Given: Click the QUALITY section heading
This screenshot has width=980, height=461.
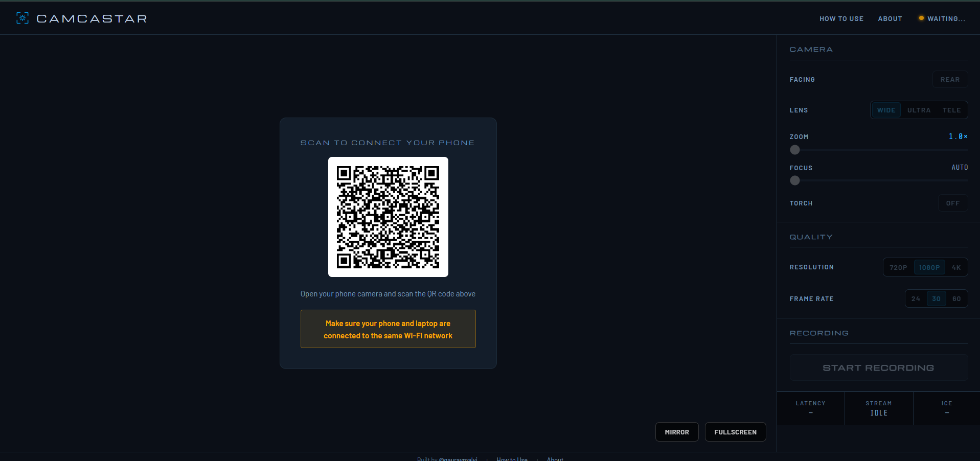Looking at the screenshot, I should pyautogui.click(x=811, y=237).
